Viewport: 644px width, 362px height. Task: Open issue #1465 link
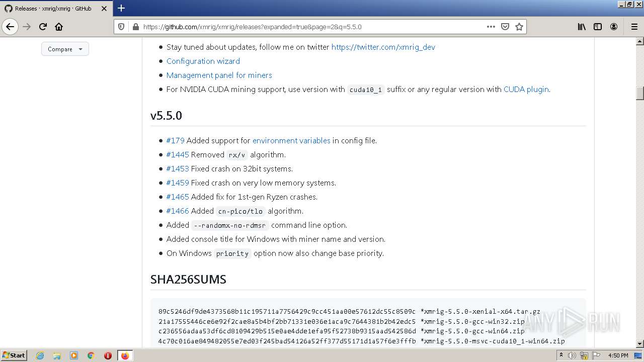pos(177,197)
